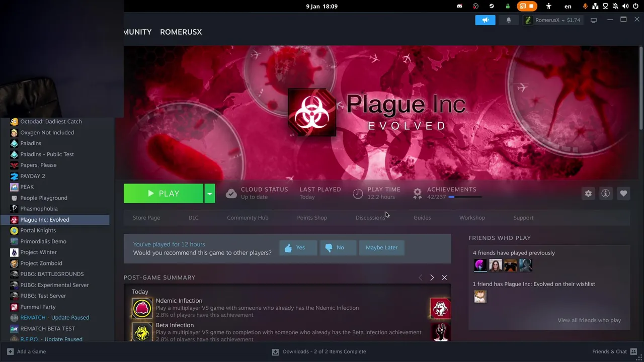Go to next post-game summary
This screenshot has height=362, width=644.
coord(432,278)
